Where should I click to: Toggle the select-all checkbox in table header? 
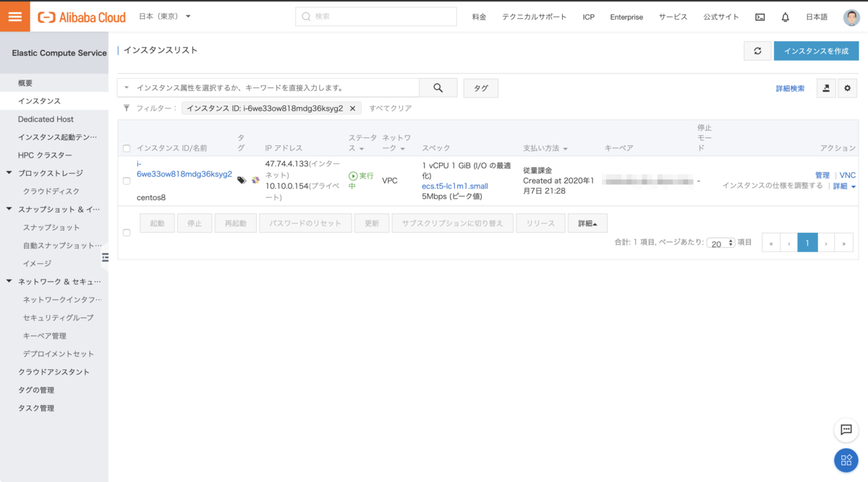127,148
